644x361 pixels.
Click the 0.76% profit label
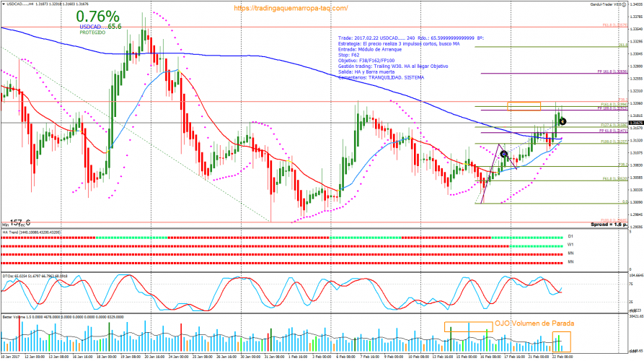point(97,17)
